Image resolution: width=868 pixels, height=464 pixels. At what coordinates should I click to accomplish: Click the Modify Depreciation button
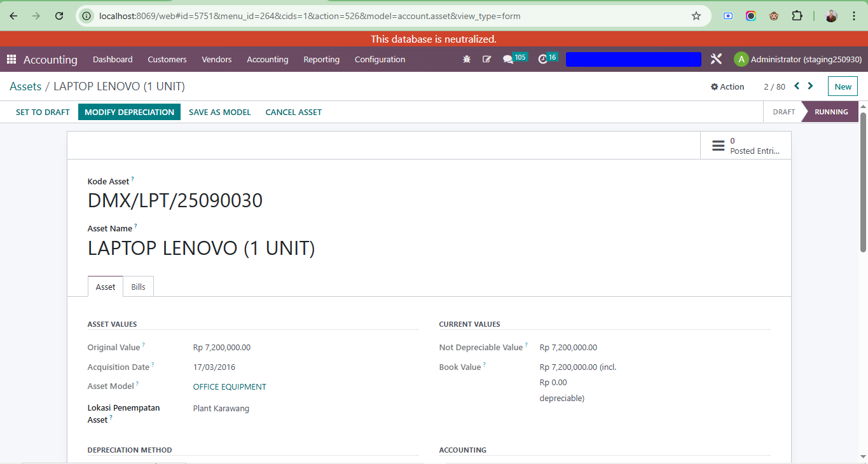[x=129, y=112]
